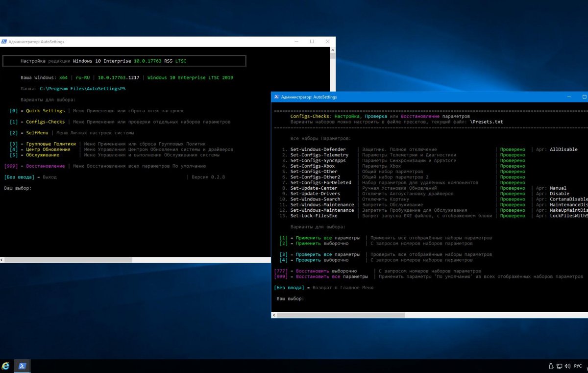The image size is (588, 373).
Task: Open the Safely Remove Hardware tray icon
Action: 550,366
